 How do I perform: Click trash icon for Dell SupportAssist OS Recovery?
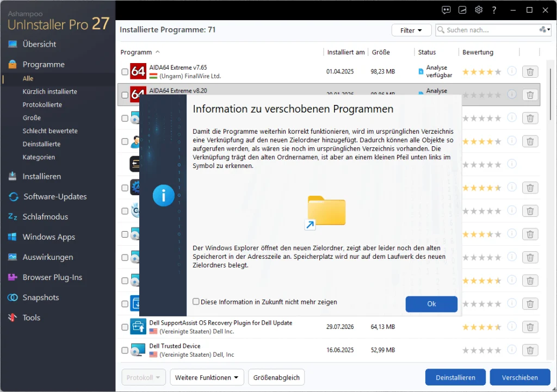530,327
